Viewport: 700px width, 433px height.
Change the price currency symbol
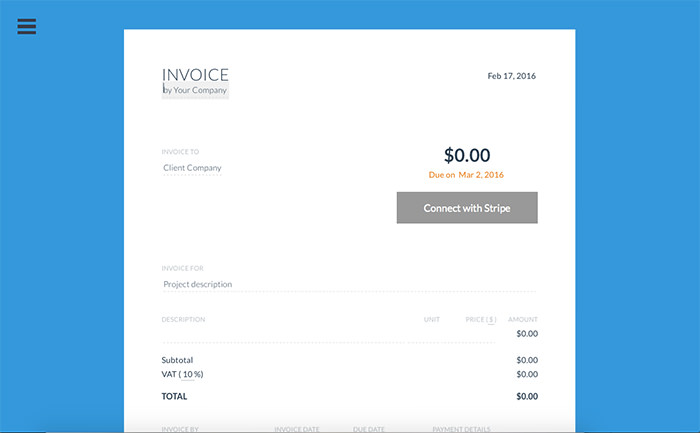point(491,320)
